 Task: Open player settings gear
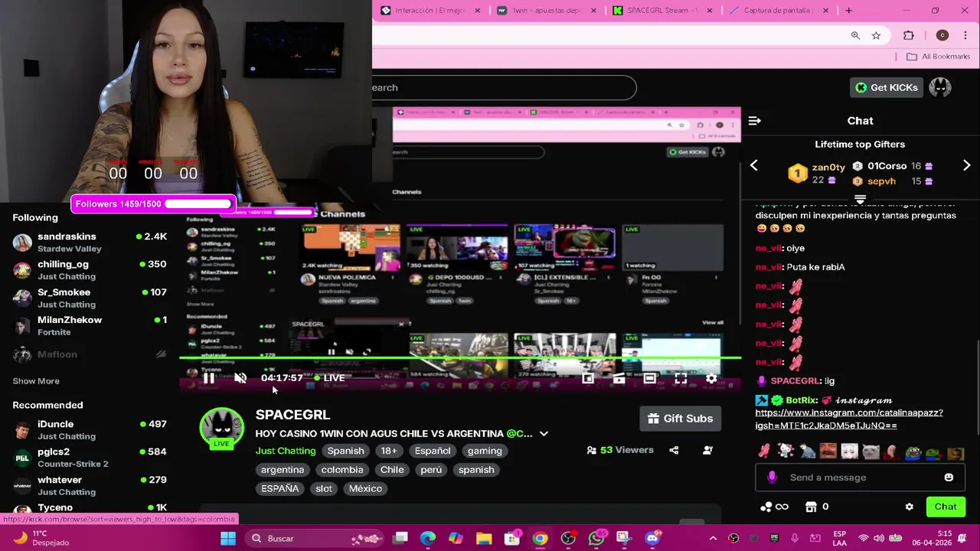(x=711, y=378)
